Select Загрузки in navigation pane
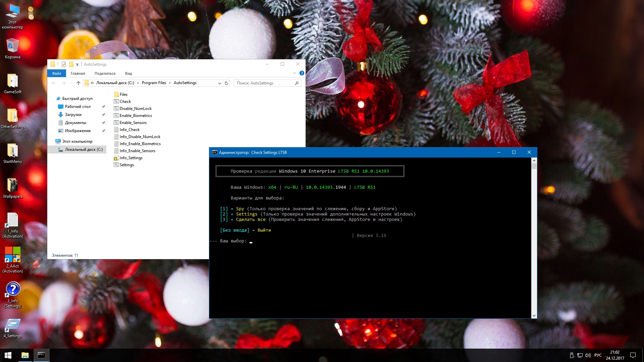 tap(73, 115)
